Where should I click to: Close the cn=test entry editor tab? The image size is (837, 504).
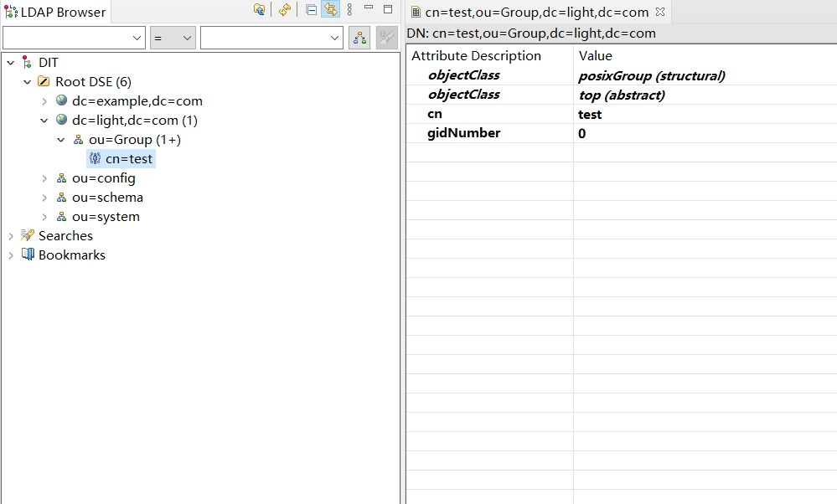(x=660, y=12)
